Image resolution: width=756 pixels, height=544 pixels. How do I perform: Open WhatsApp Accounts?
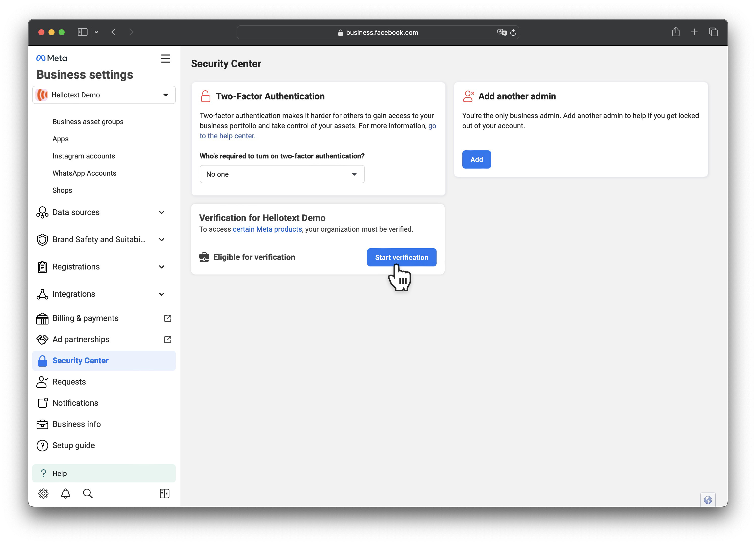(84, 173)
